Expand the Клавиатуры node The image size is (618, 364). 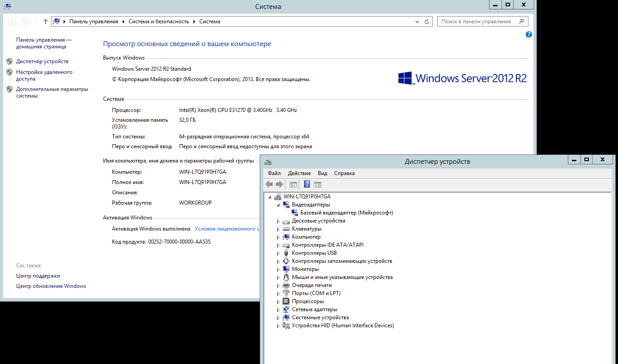coord(278,229)
